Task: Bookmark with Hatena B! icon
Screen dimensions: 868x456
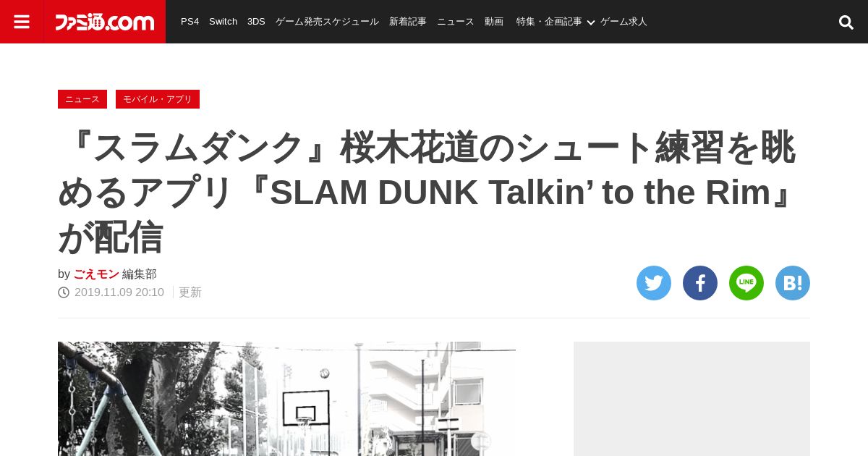Action: (793, 283)
